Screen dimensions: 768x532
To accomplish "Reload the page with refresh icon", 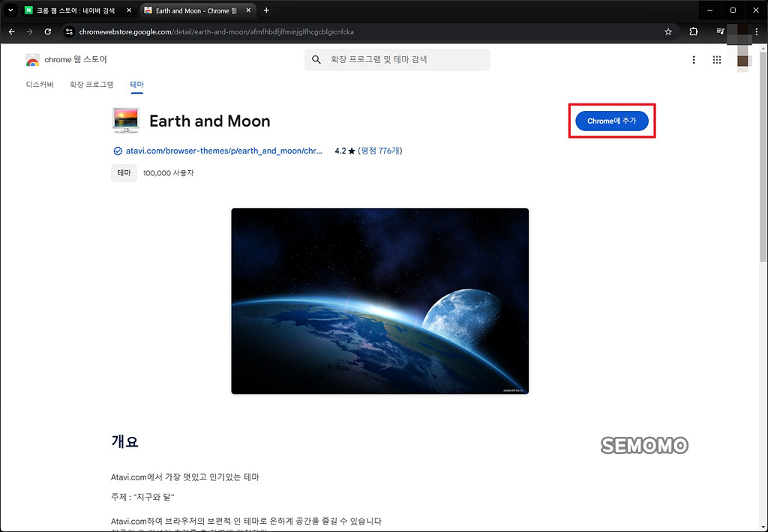I will pos(47,31).
